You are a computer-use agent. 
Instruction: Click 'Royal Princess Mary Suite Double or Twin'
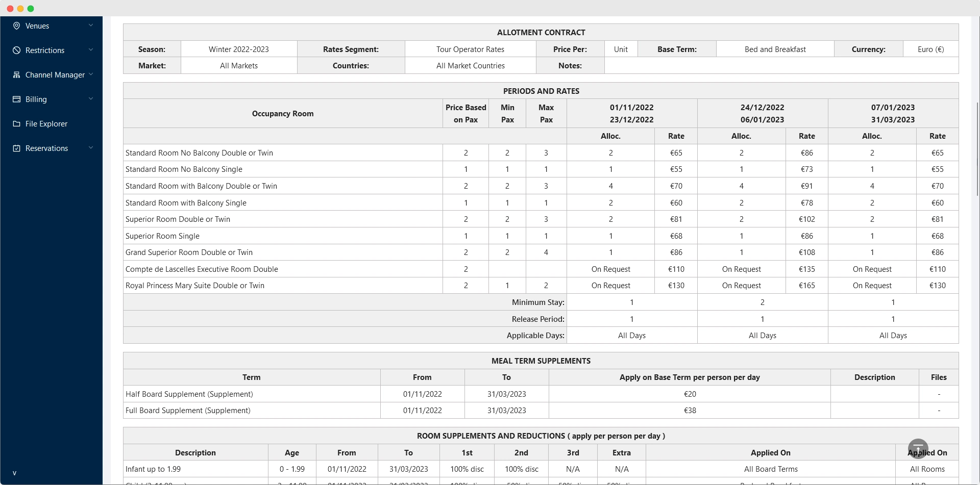coord(195,286)
